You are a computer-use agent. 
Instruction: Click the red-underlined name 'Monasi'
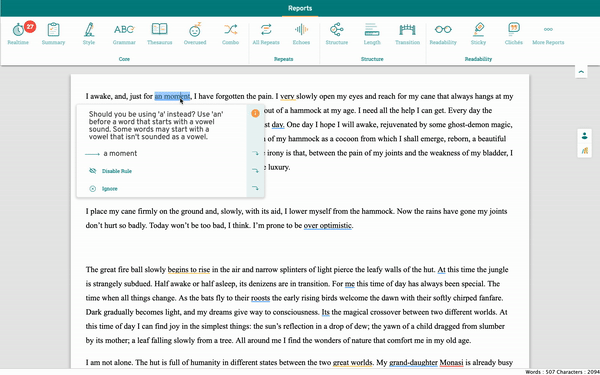coord(452,362)
